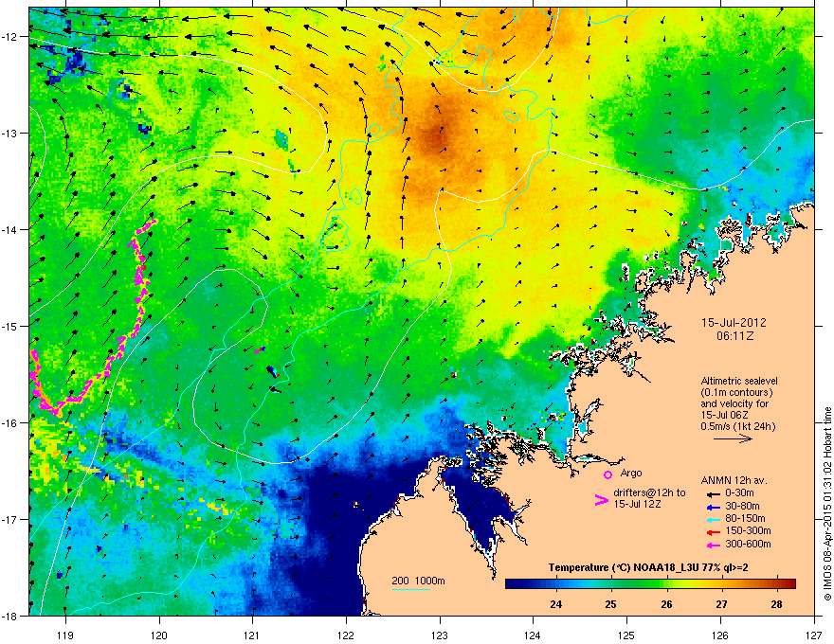Click the latitude label -16
This screenshot has width=834, height=644.
(x=10, y=423)
